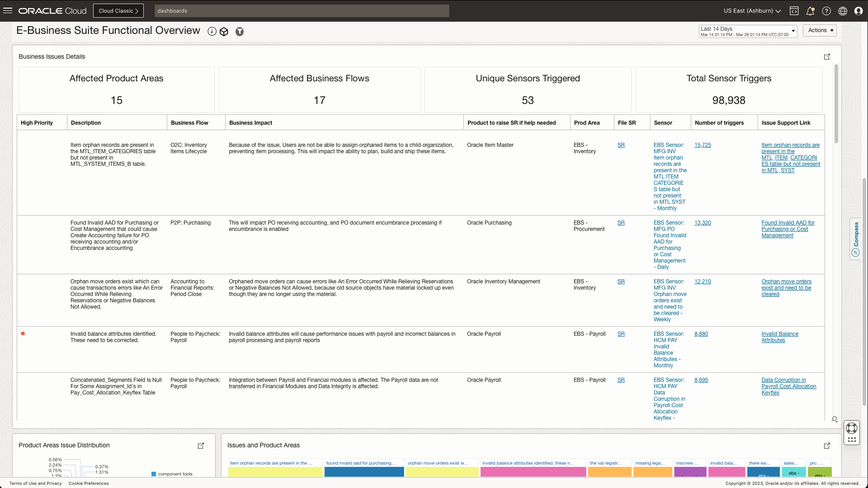The image size is (868, 488).
Task: Open the 15,725 triggers count link
Action: 703,145
